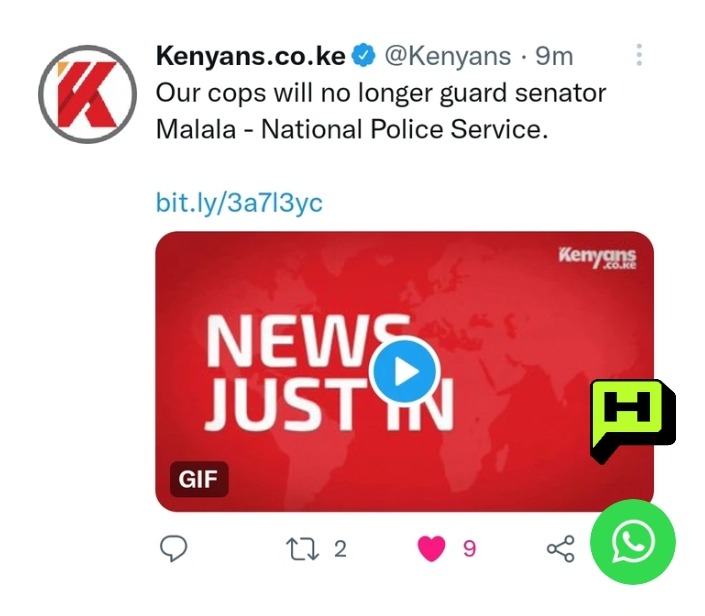705x616 pixels.
Task: Play the News Just In GIF
Action: [x=403, y=371]
